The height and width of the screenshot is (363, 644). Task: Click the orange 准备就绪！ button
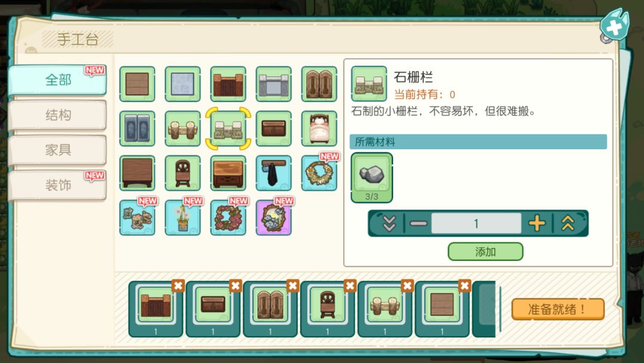558,309
